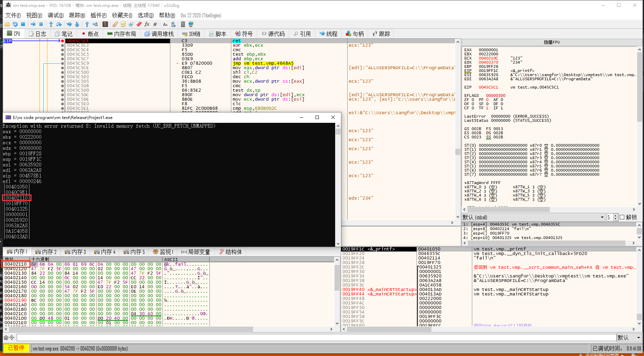The height and width of the screenshot is (356, 644).
Task: Click the 隐藏FPU button
Action: 552,42
